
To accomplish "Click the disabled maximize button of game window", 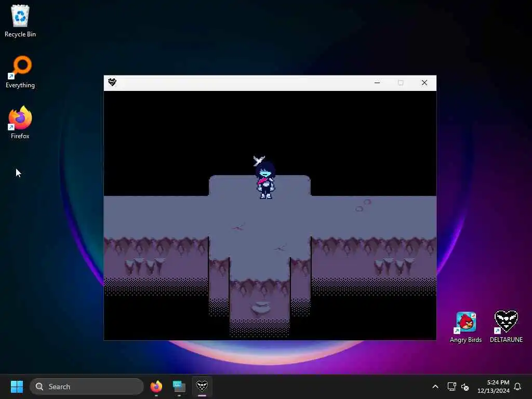I will [x=401, y=83].
